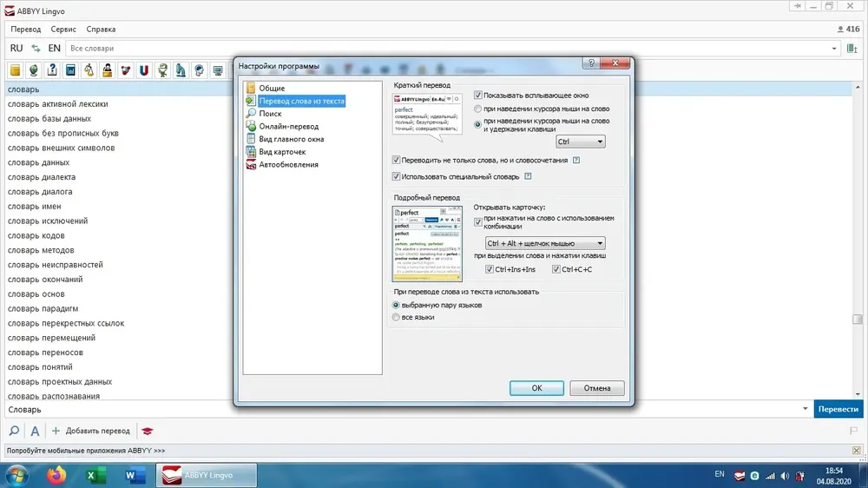Open the Сервис menu
This screenshot has height=488, width=868.
point(63,30)
